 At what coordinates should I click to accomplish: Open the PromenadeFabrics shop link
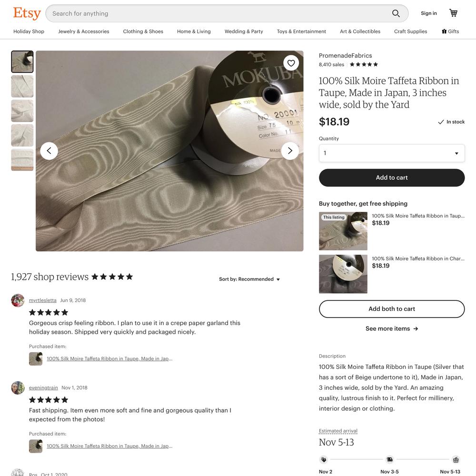tap(345, 56)
